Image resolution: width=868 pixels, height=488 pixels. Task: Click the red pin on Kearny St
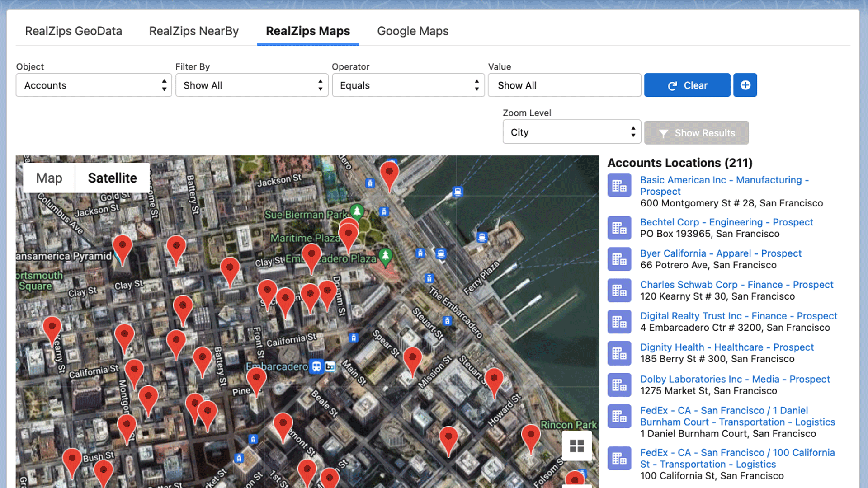pyautogui.click(x=52, y=328)
